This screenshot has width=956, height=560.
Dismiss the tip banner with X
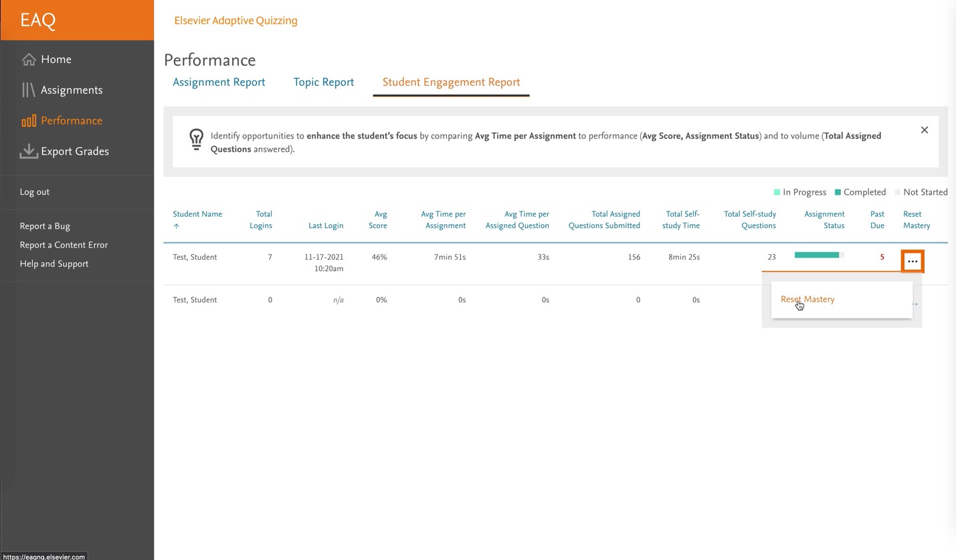pyautogui.click(x=924, y=130)
